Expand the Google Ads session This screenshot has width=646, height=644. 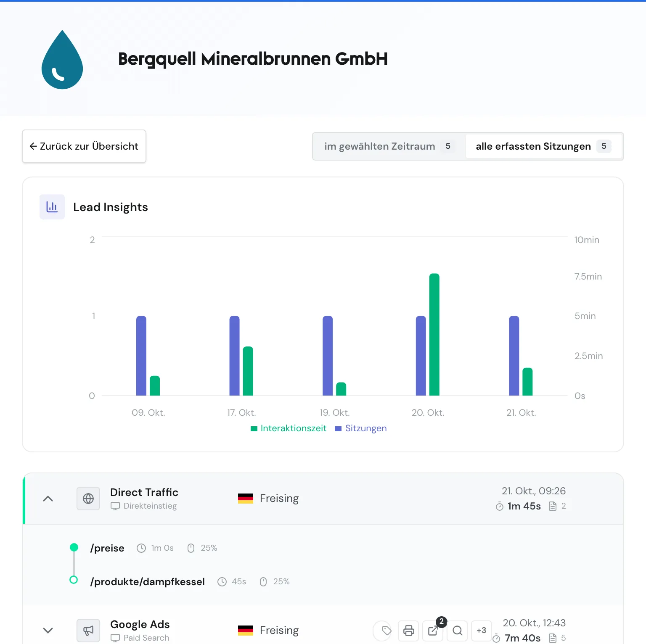point(48,631)
